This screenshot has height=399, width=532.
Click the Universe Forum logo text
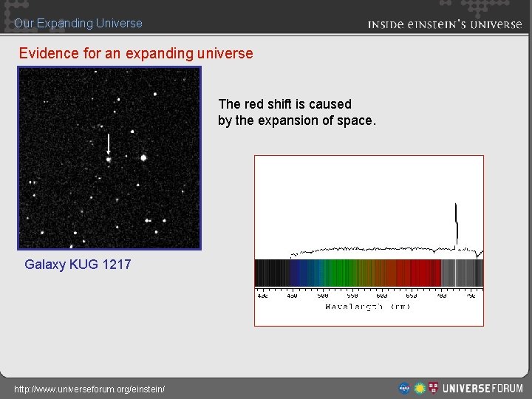click(482, 388)
